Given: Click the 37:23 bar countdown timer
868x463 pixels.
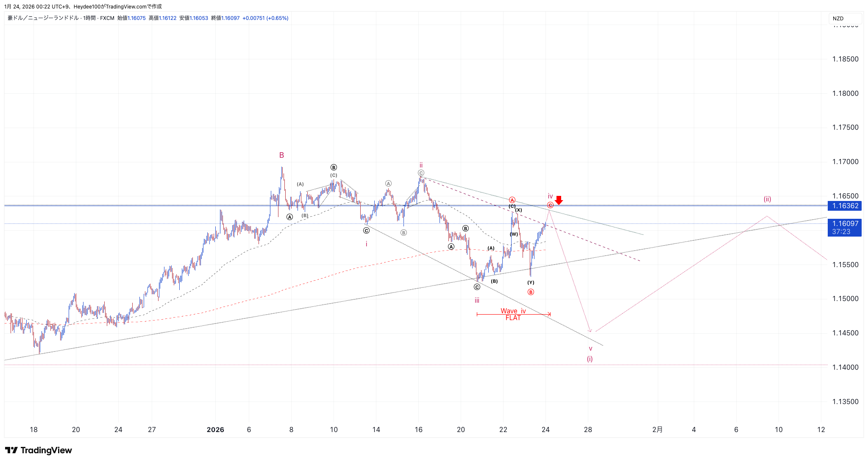Looking at the screenshot, I should [x=841, y=232].
